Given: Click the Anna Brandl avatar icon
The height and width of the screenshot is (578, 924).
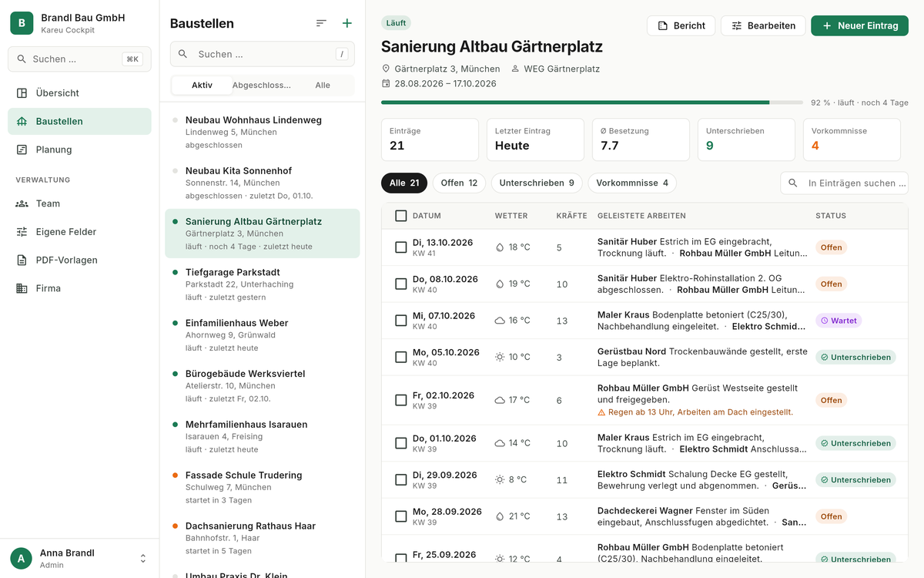Looking at the screenshot, I should click(x=22, y=559).
